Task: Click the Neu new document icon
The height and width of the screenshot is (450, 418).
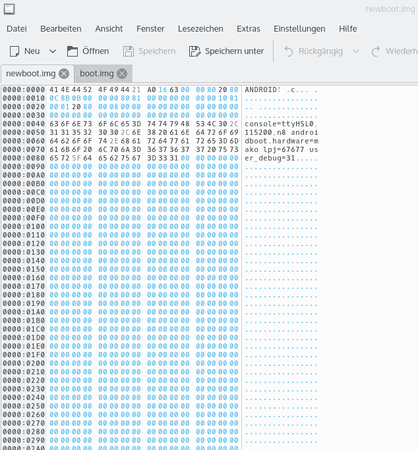Action: pyautogui.click(x=14, y=51)
